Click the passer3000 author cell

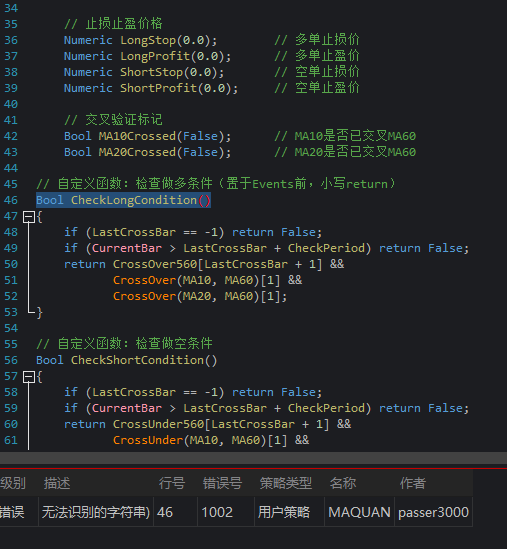tap(433, 512)
